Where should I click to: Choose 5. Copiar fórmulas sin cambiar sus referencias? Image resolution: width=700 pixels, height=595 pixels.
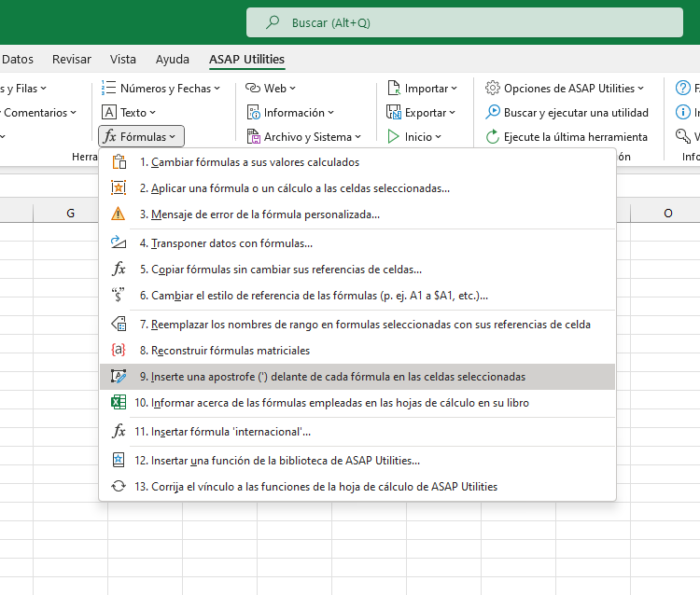pos(357,269)
